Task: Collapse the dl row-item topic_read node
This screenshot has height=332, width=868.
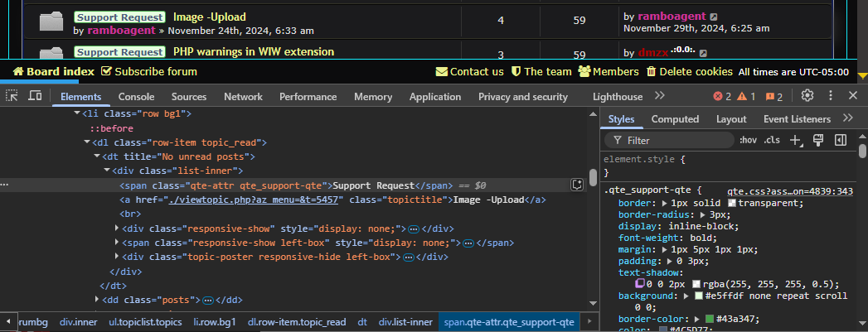Action: tap(88, 142)
